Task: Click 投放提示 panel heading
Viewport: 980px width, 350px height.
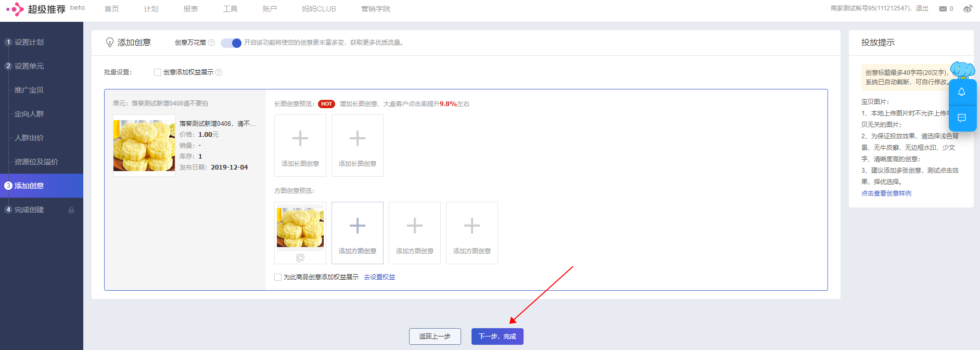Action: click(x=878, y=43)
